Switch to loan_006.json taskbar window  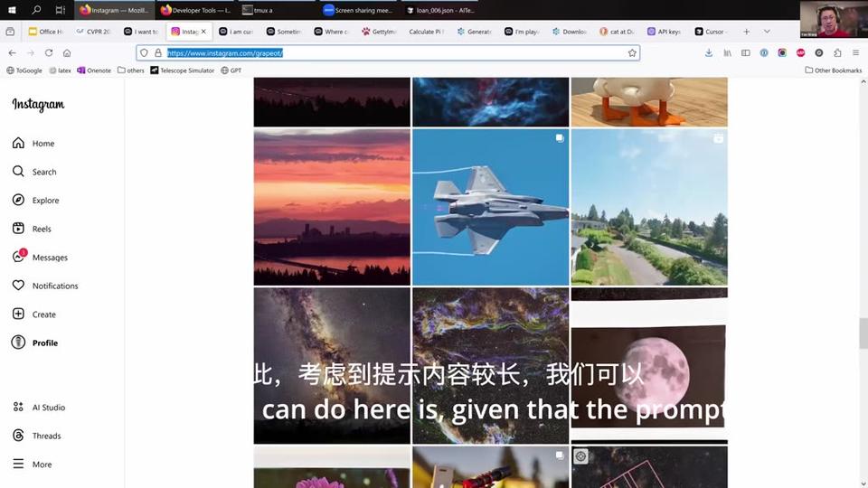pos(440,10)
